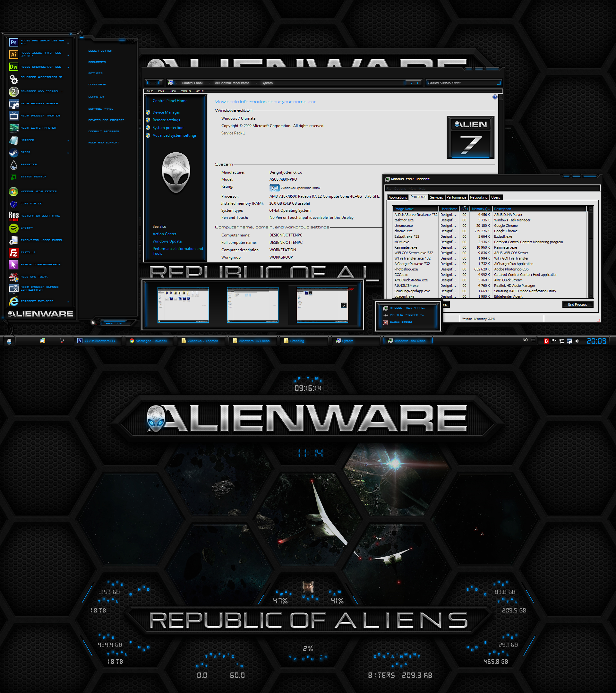This screenshot has width=616, height=693.
Task: Sort processes by Memory column header
Action: [481, 209]
